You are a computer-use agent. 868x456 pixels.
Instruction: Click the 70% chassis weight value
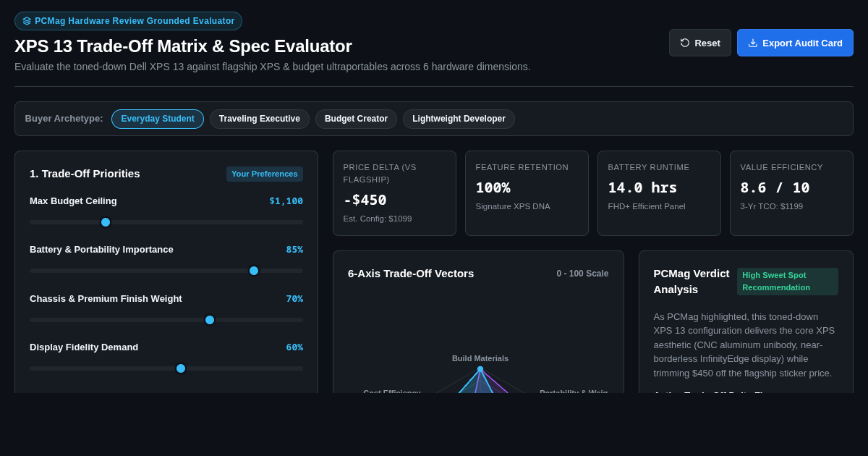294,298
